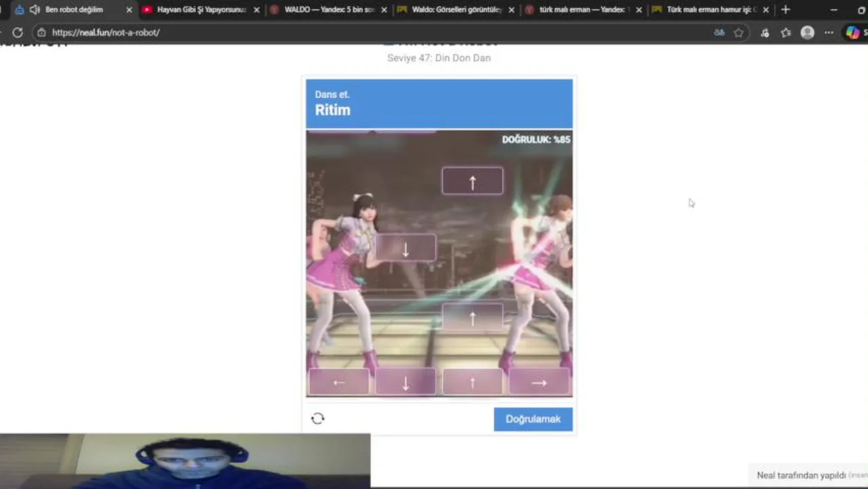The image size is (868, 489).
Task: Open a new browser tab
Action: click(786, 10)
